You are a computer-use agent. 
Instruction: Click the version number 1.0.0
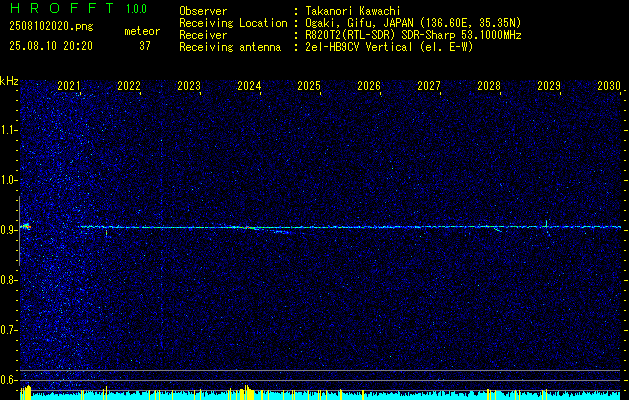pyautogui.click(x=136, y=9)
